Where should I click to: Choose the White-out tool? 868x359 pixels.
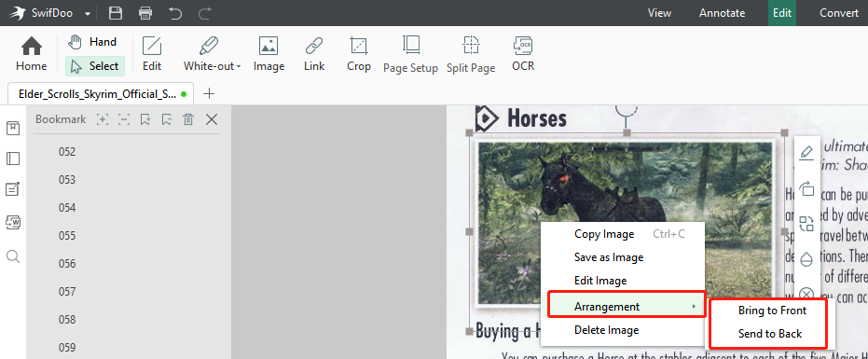pos(209,54)
